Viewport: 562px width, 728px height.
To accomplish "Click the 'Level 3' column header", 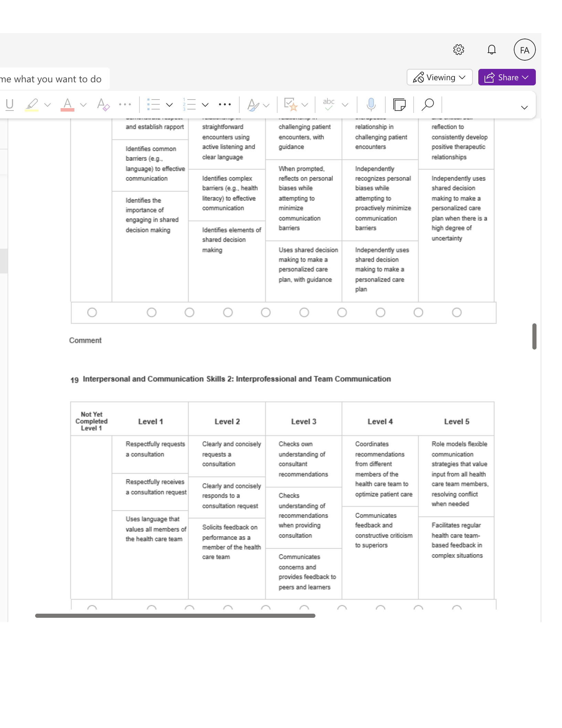I will [303, 422].
